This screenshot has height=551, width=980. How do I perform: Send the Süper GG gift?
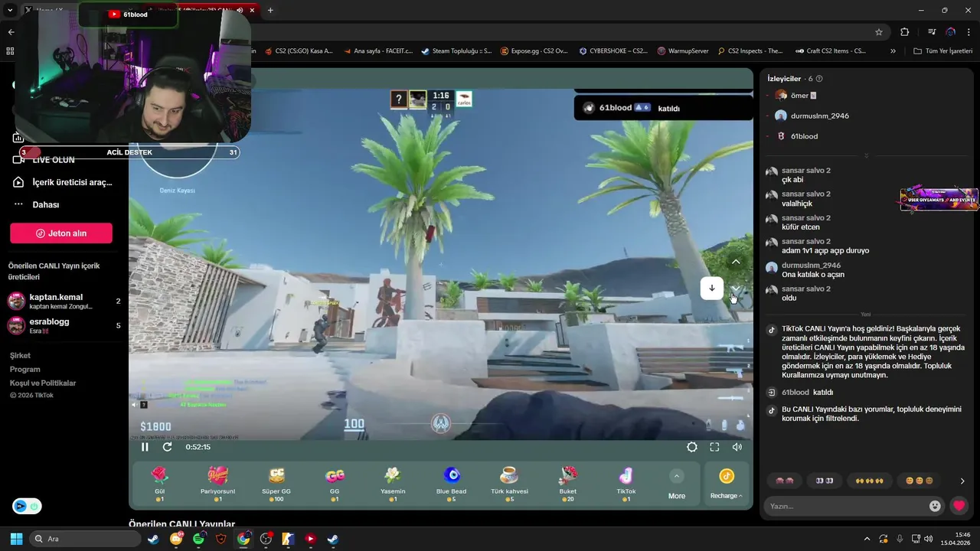276,483
